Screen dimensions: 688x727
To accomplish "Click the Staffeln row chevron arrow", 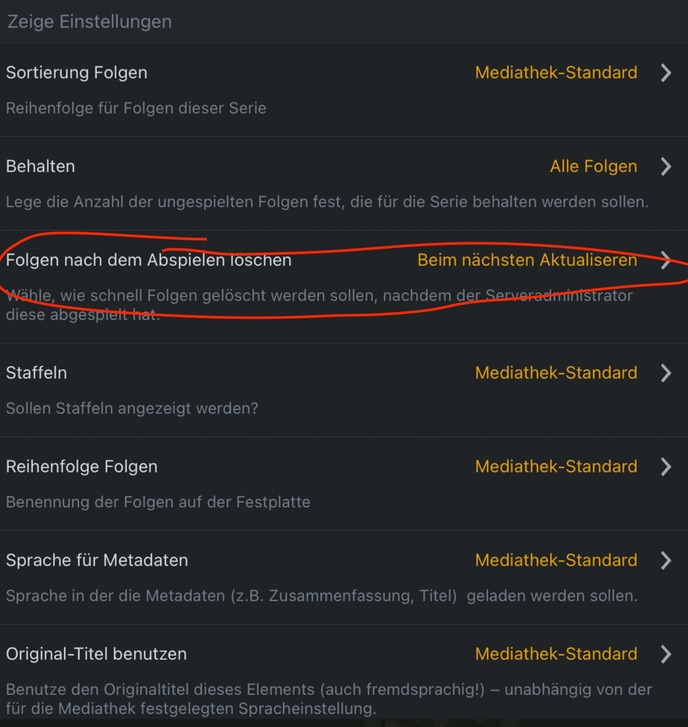I will pyautogui.click(x=666, y=372).
